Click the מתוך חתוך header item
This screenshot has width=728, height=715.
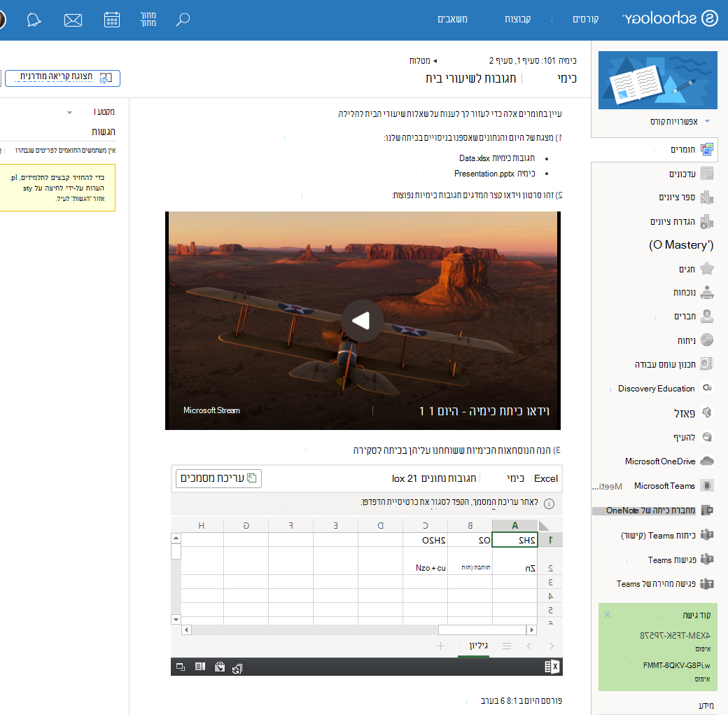point(148,19)
